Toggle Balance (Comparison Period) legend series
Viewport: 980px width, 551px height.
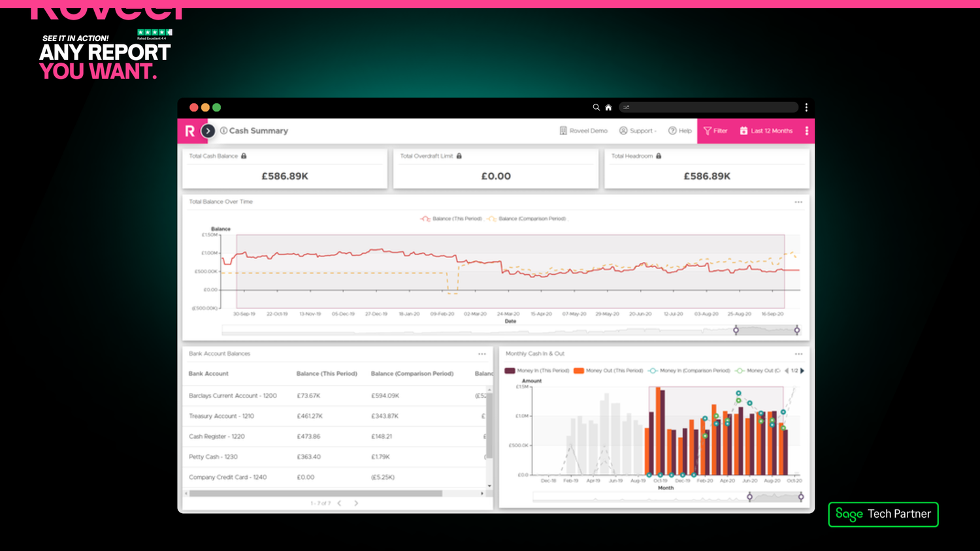pos(527,219)
